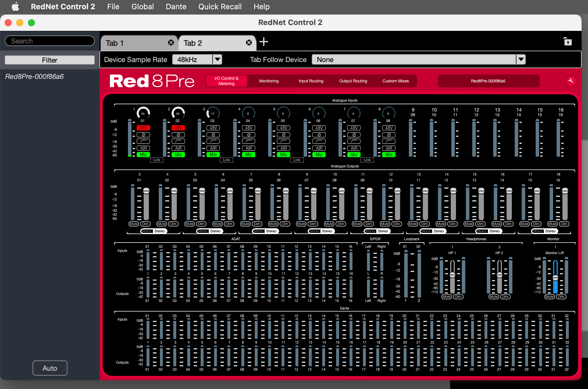Mute analogue output 01

pos(134,224)
